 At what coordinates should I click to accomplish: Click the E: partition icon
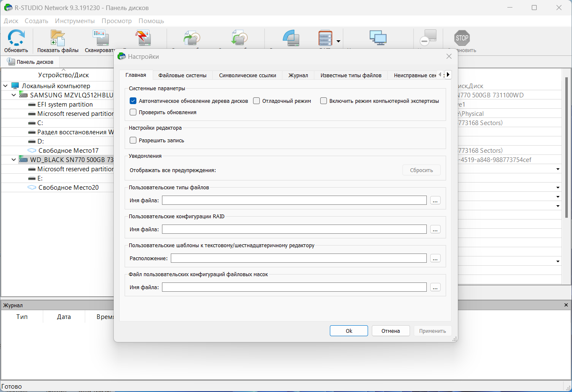coord(31,178)
